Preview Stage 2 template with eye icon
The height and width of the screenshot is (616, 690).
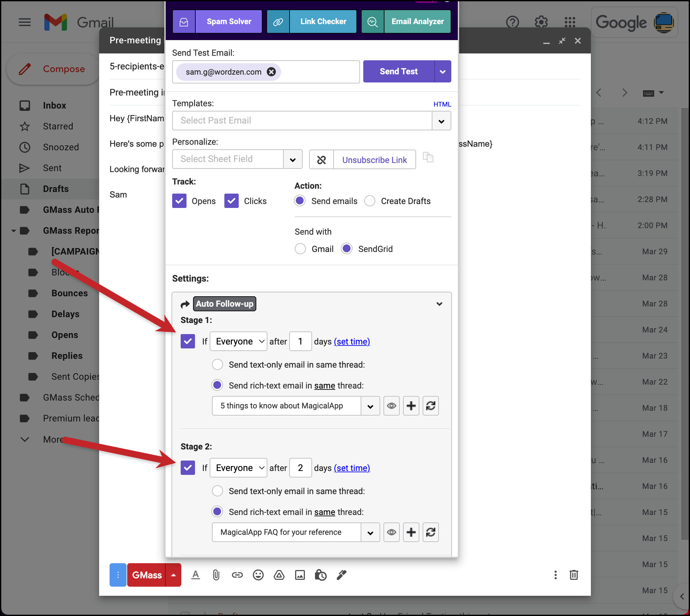click(391, 533)
